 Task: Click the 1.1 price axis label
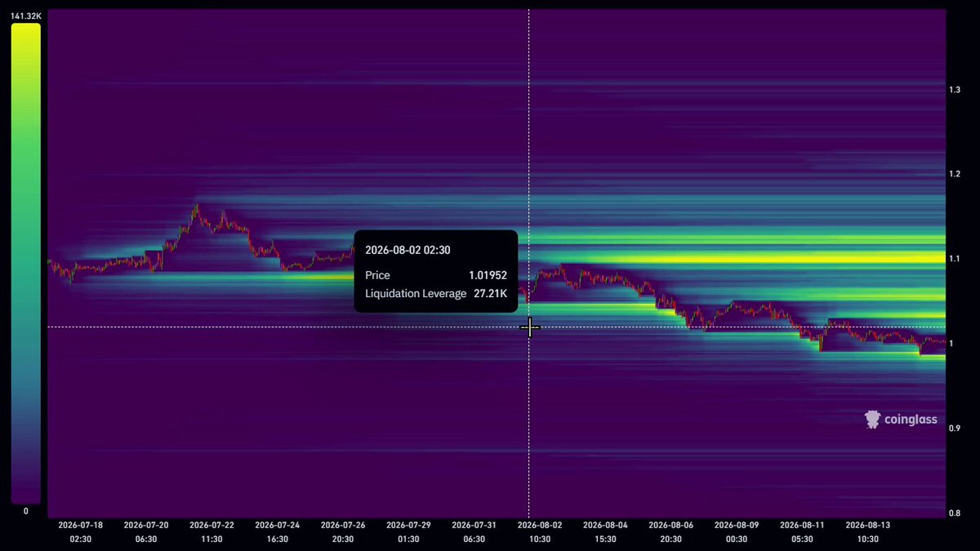click(x=954, y=259)
